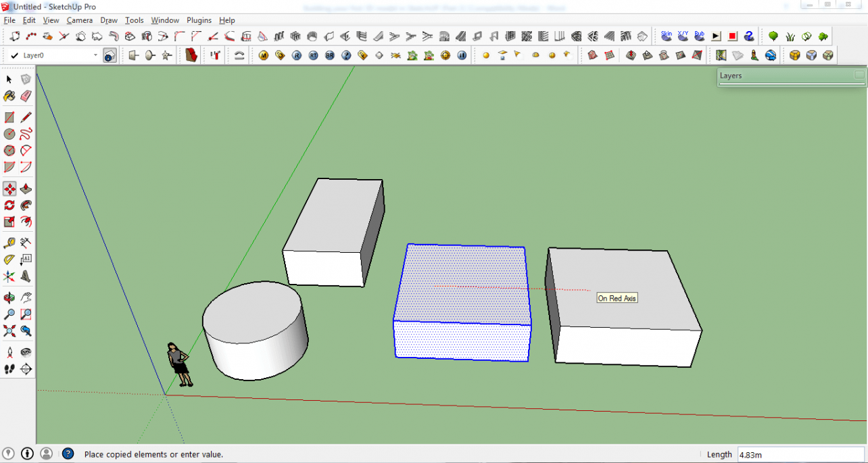This screenshot has height=463, width=868.
Task: Open the Camera menu
Action: [x=80, y=20]
